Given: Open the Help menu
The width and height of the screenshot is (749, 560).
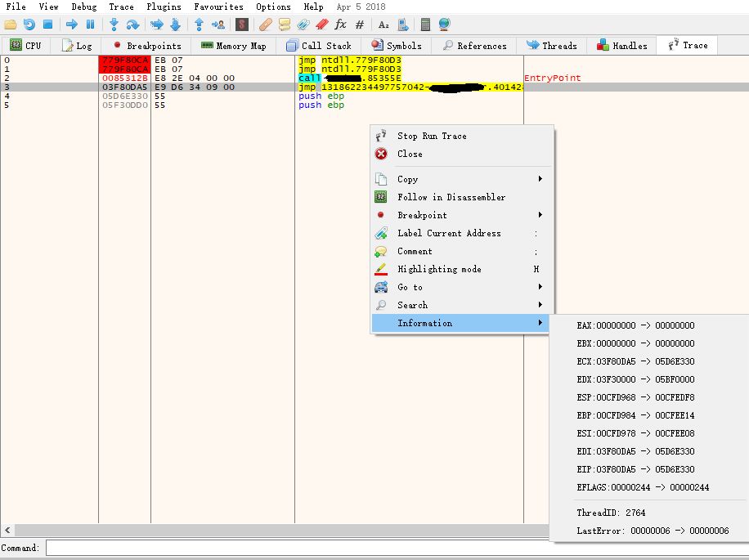Looking at the screenshot, I should coord(313,7).
